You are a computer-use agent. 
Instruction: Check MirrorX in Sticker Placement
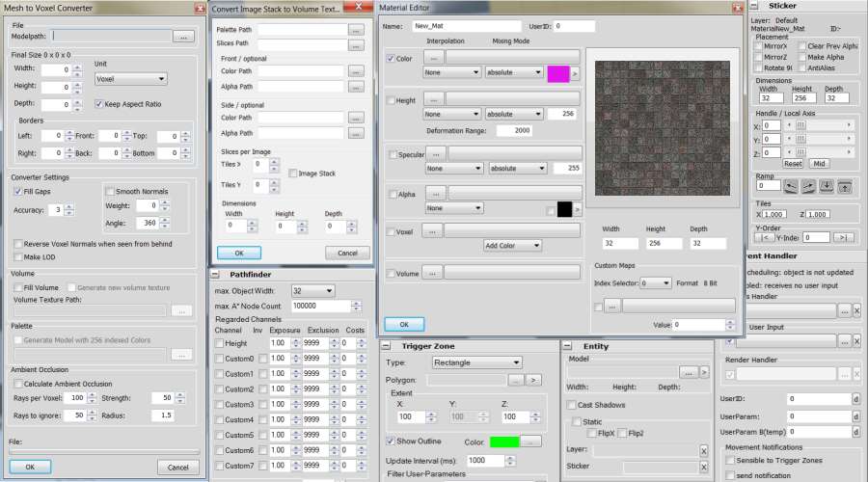[x=758, y=46]
